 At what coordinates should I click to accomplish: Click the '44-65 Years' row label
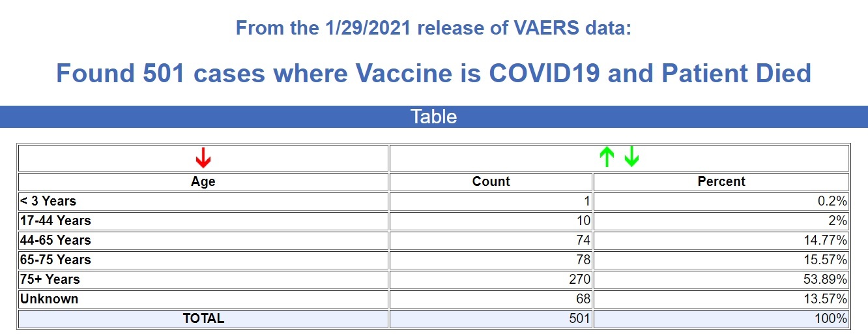[56, 240]
